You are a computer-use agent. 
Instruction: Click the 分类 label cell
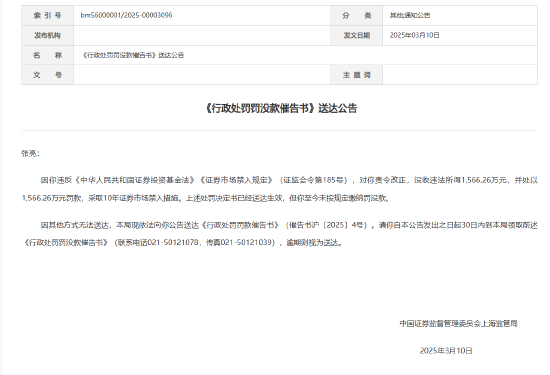click(356, 15)
